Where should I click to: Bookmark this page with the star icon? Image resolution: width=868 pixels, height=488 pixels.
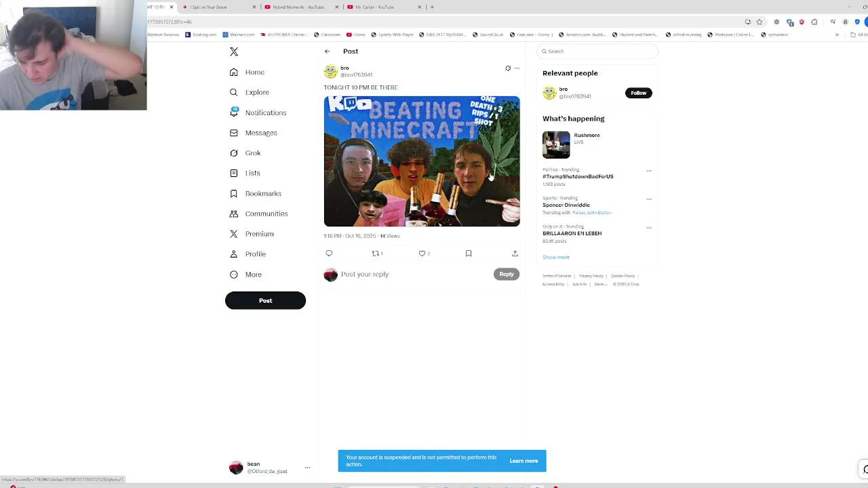(x=759, y=22)
